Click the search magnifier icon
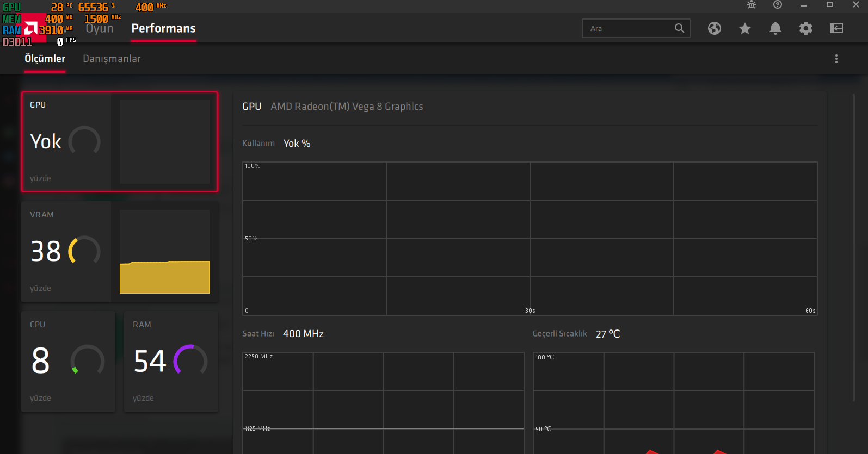868x454 pixels. coord(679,28)
